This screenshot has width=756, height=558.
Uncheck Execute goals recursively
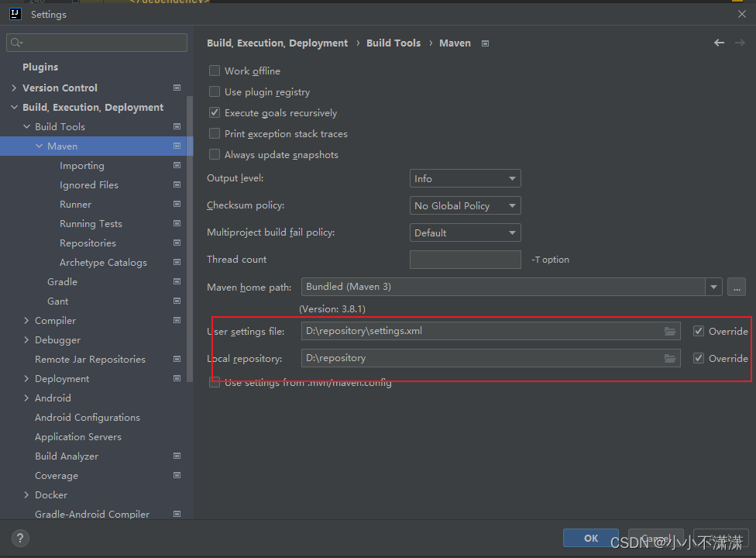coord(215,113)
